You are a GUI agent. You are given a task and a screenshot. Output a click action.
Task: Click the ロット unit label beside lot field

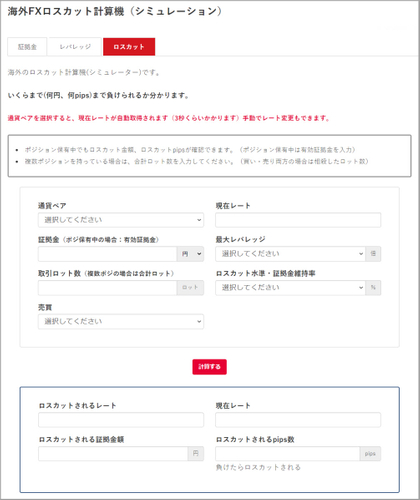[x=190, y=288]
